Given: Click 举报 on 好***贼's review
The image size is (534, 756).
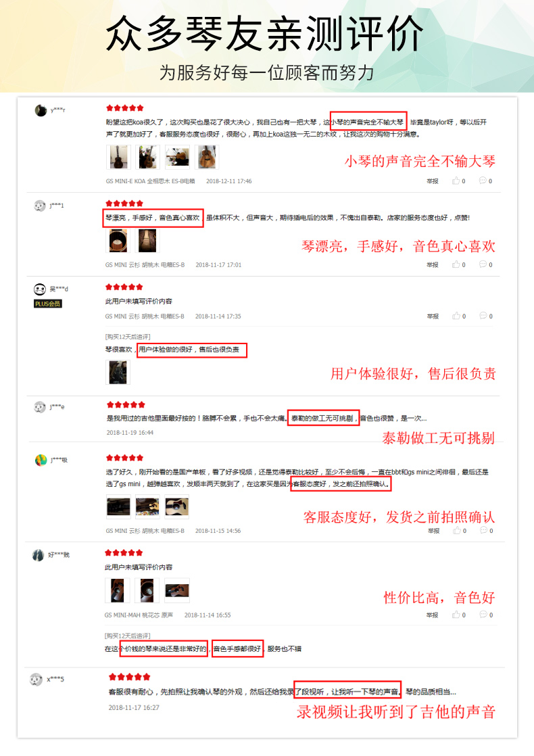Looking at the screenshot, I should point(433,615).
